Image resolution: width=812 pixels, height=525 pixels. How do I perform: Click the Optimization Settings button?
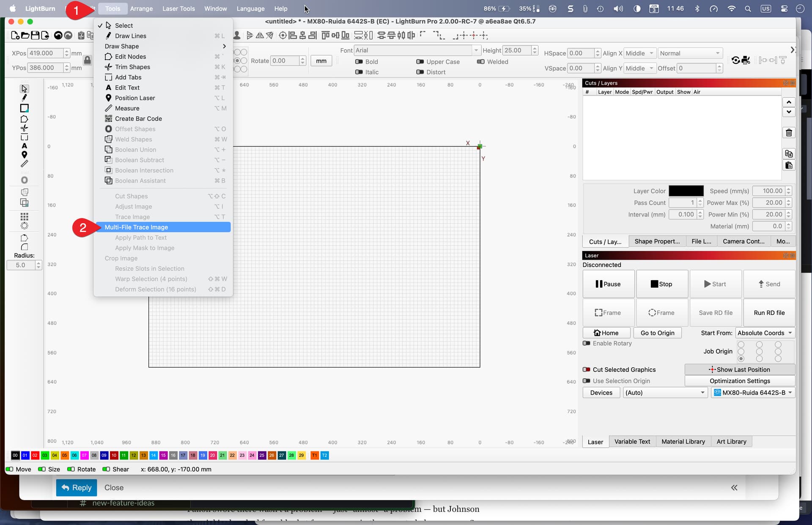(x=740, y=381)
